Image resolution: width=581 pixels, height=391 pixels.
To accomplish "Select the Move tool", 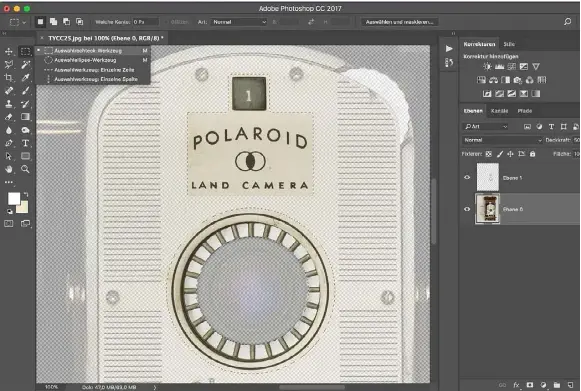I will (9, 52).
